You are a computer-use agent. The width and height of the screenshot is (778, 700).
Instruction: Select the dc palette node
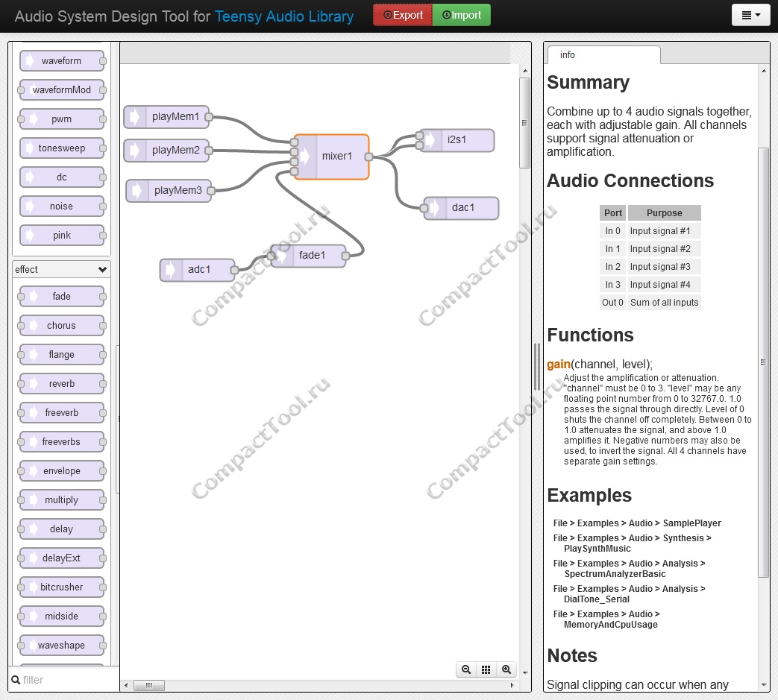pos(62,177)
